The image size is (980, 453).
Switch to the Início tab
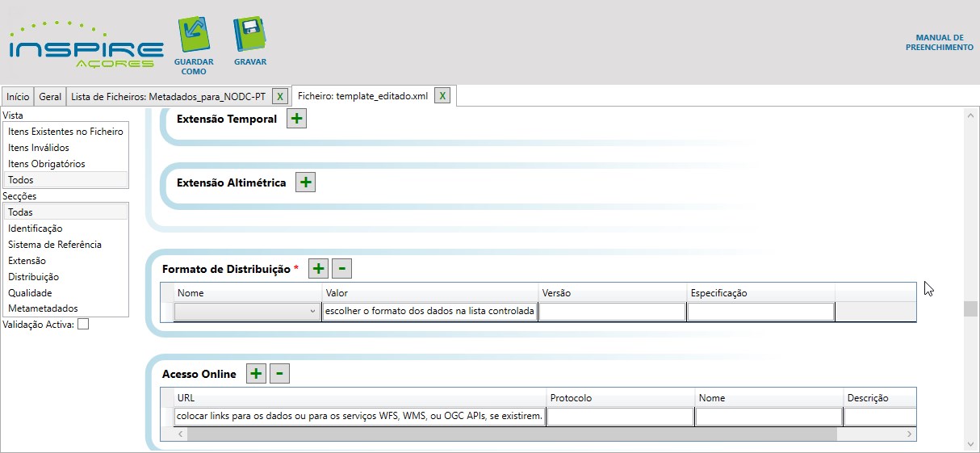18,97
